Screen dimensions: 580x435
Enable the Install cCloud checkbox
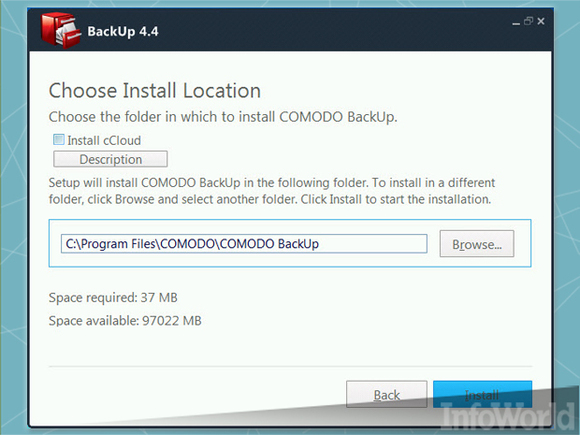59,139
